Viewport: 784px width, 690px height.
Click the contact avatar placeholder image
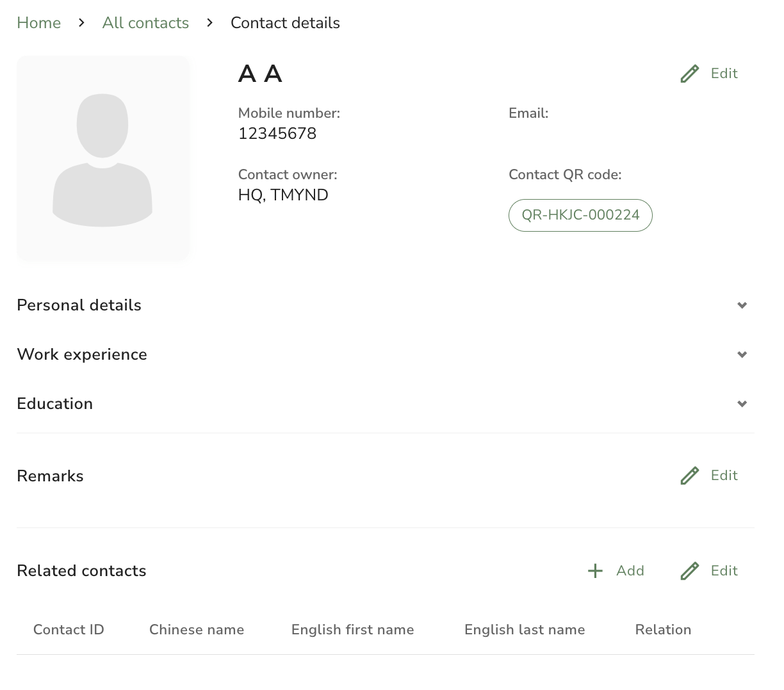(x=102, y=158)
